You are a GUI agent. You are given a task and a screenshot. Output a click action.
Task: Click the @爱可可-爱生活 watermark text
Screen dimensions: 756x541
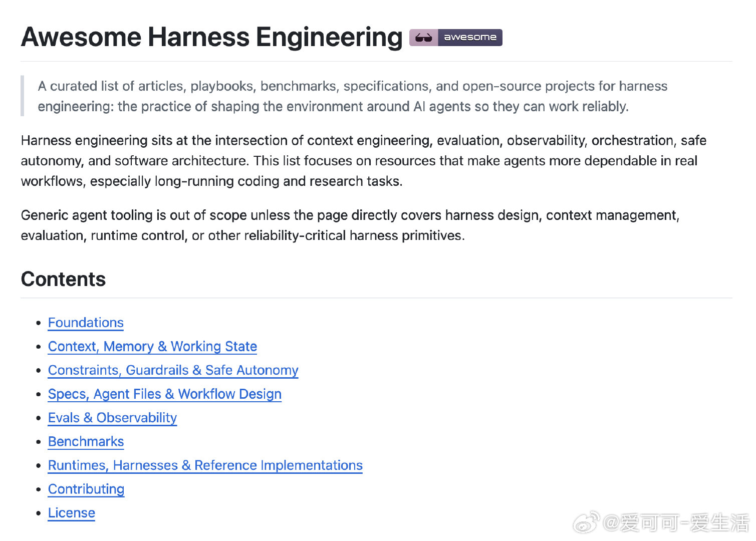coord(676,522)
